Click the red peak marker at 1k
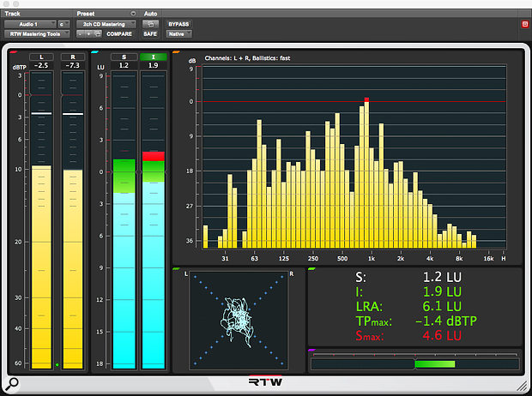532x396 pixels. pos(366,99)
